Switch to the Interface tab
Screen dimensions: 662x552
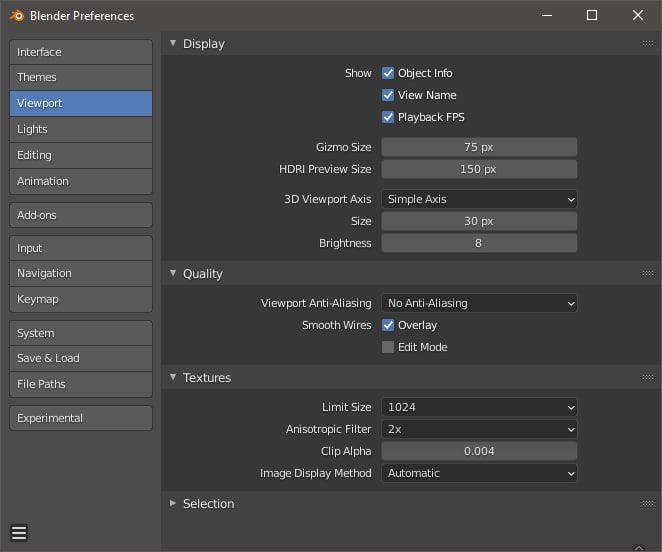pos(81,52)
